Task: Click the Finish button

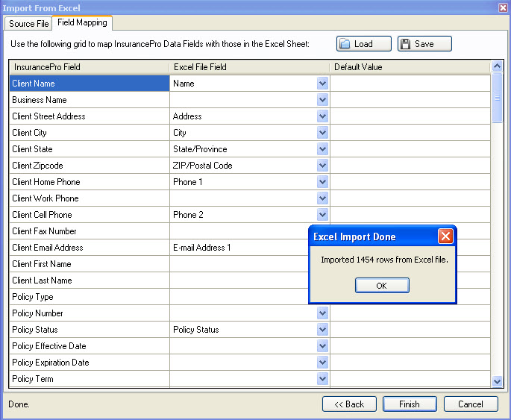Action: tap(410, 404)
